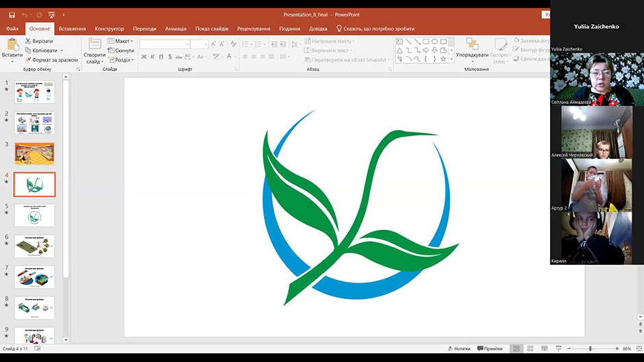This screenshot has height=362, width=644.
Task: Click the font color A button
Action: pos(230,57)
